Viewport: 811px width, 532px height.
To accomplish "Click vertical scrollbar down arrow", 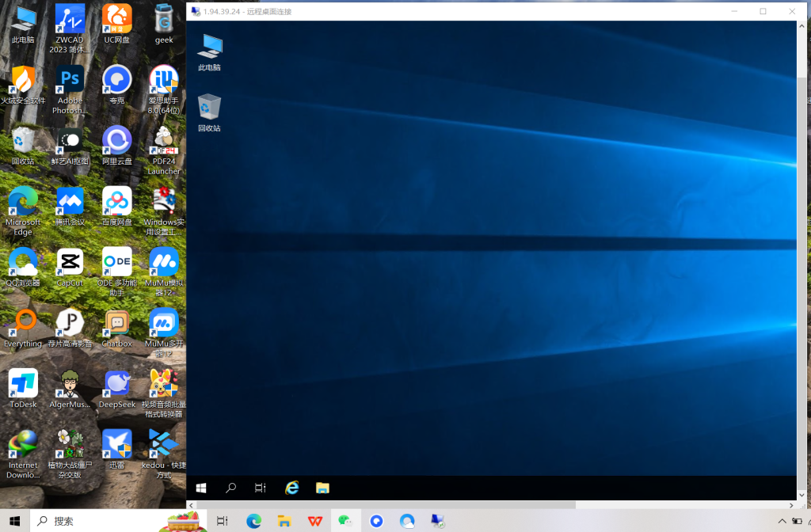I will coord(801,496).
